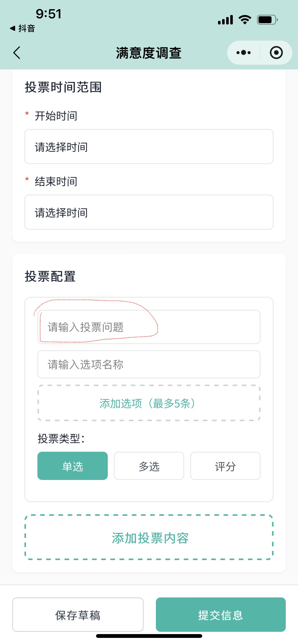298x644 pixels.
Task: Open the 开始时间 time picker
Action: (149, 147)
